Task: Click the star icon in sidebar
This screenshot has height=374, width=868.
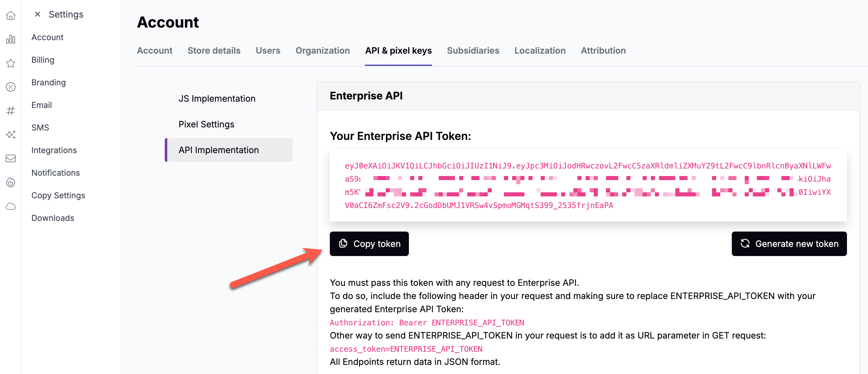Action: click(11, 63)
